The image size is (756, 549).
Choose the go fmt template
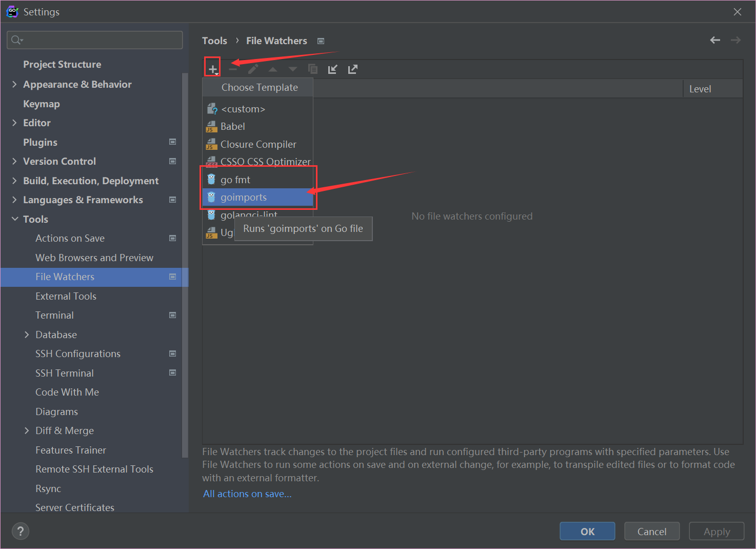257,180
